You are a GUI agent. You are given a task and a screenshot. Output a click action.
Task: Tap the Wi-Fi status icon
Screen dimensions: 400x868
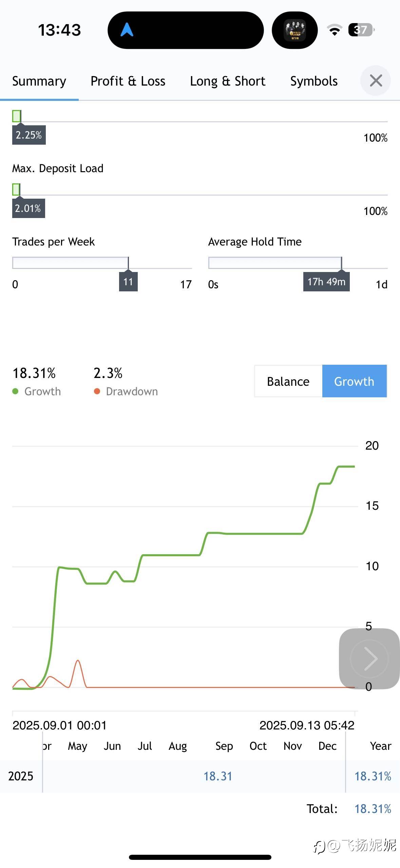[x=335, y=30]
